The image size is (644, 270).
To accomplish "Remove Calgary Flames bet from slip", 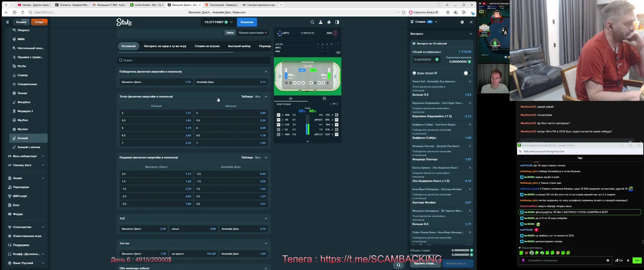I will click(470, 189).
